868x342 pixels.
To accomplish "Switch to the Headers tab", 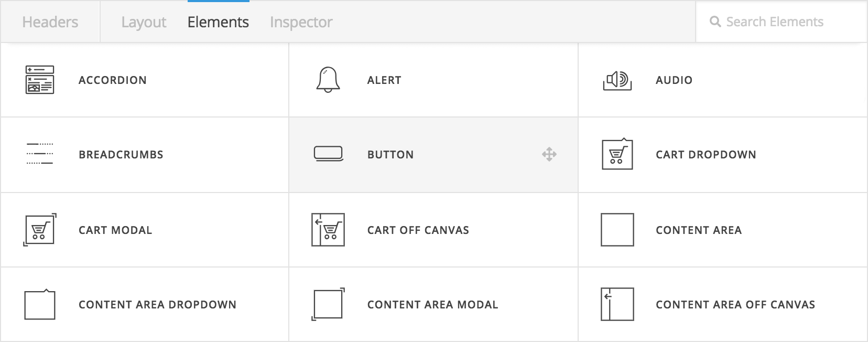I will click(x=49, y=22).
